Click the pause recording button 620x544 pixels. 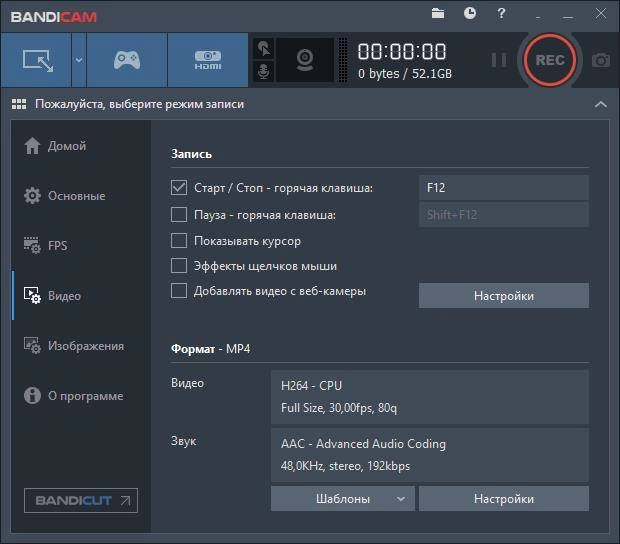tap(499, 60)
